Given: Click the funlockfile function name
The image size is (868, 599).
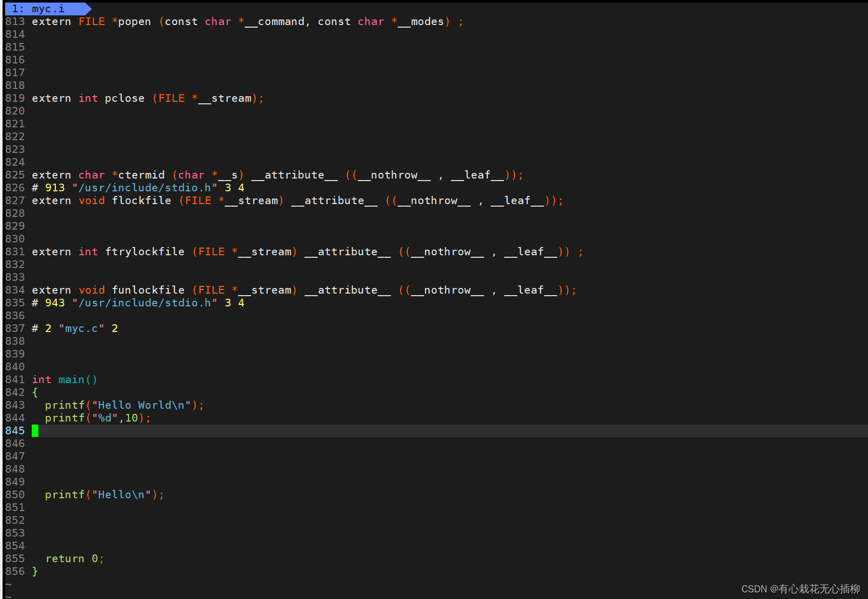Looking at the screenshot, I should pos(148,290).
